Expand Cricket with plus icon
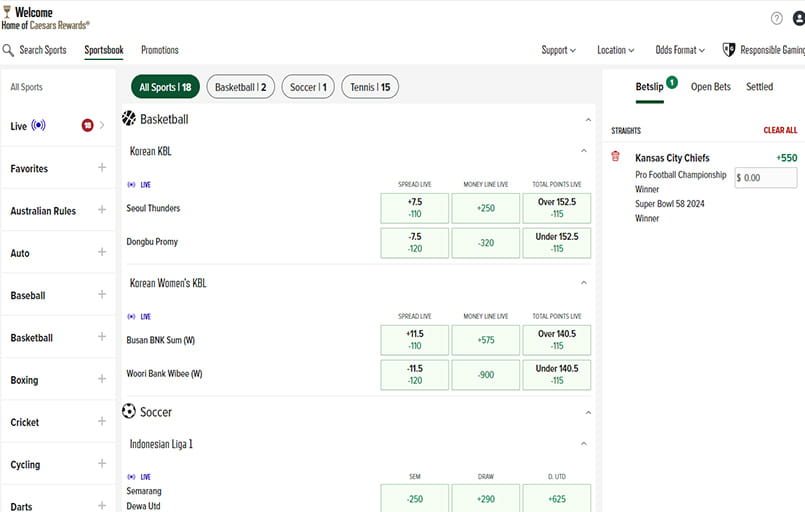Image resolution: width=805 pixels, height=512 pixels. pos(102,421)
